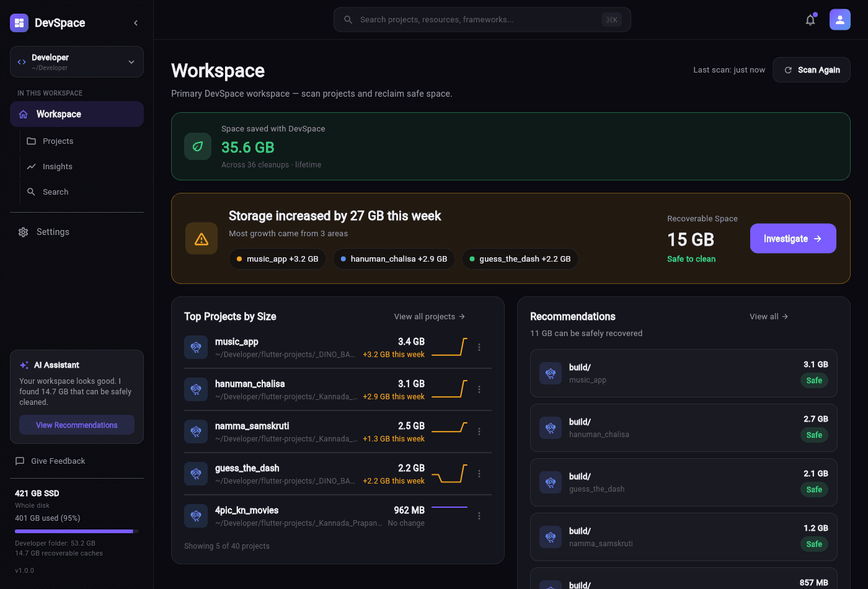This screenshot has height=589, width=868.
Task: Focus the search projects input field
Action: (482, 20)
